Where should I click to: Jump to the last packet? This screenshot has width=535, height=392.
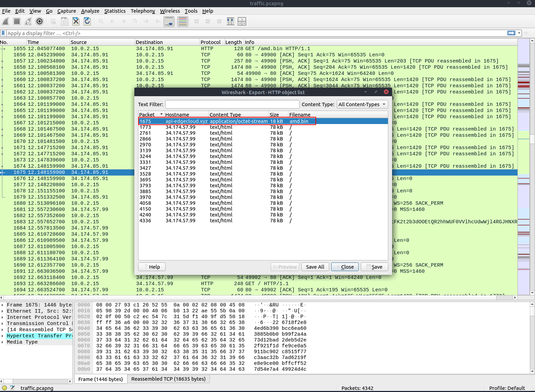coord(158,21)
